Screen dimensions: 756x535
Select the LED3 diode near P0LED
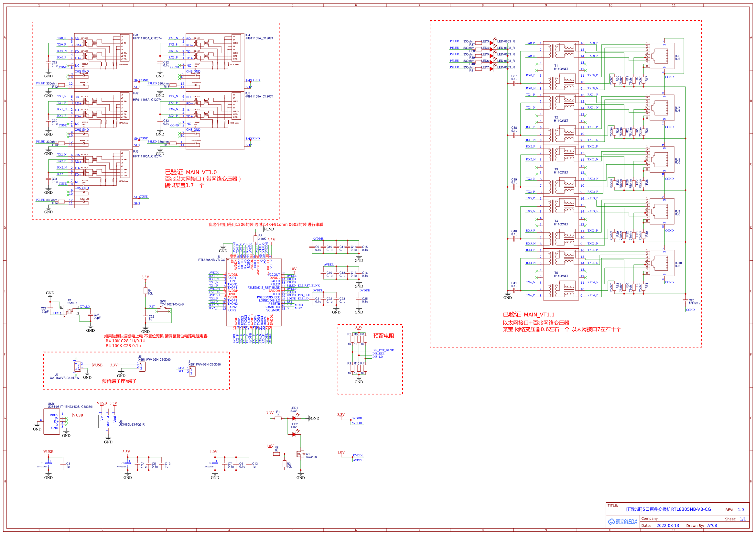(x=491, y=43)
